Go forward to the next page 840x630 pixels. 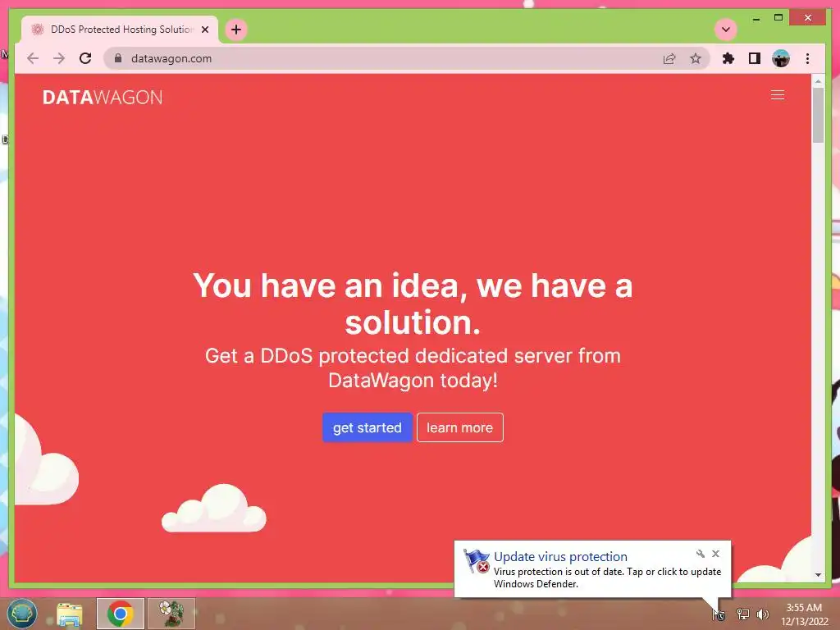(x=59, y=58)
